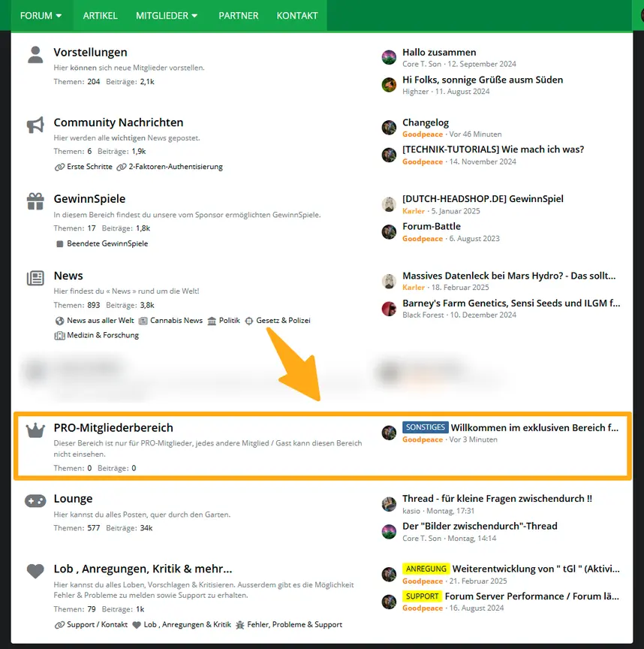This screenshot has width=644, height=649.
Task: Open Beendete GewinnSpiele subforum
Action: tap(107, 244)
